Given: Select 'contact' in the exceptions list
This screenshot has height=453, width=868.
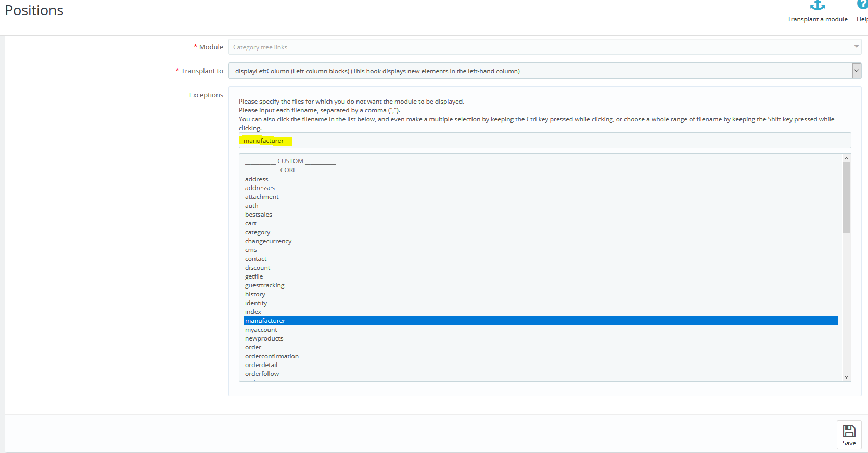Looking at the screenshot, I should pyautogui.click(x=541, y=259).
